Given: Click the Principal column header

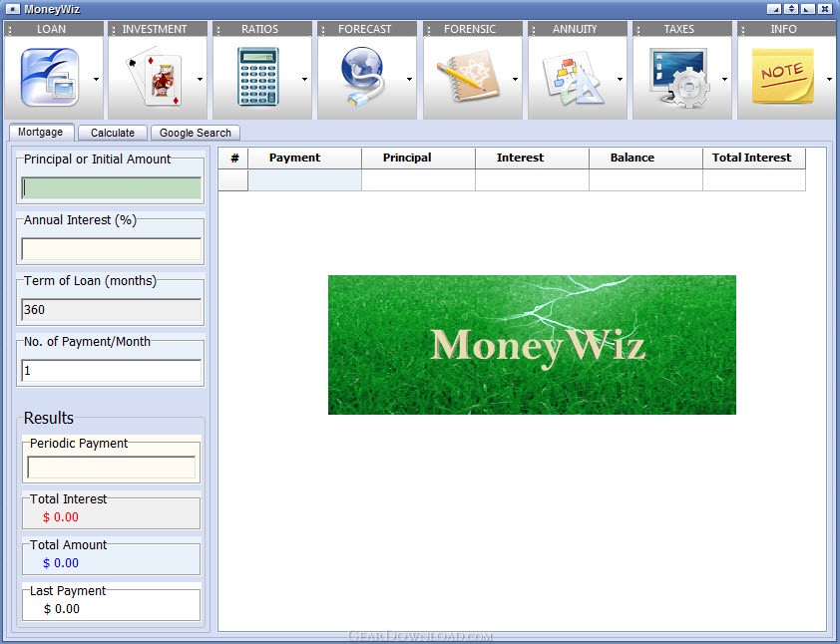Looking at the screenshot, I should (418, 158).
